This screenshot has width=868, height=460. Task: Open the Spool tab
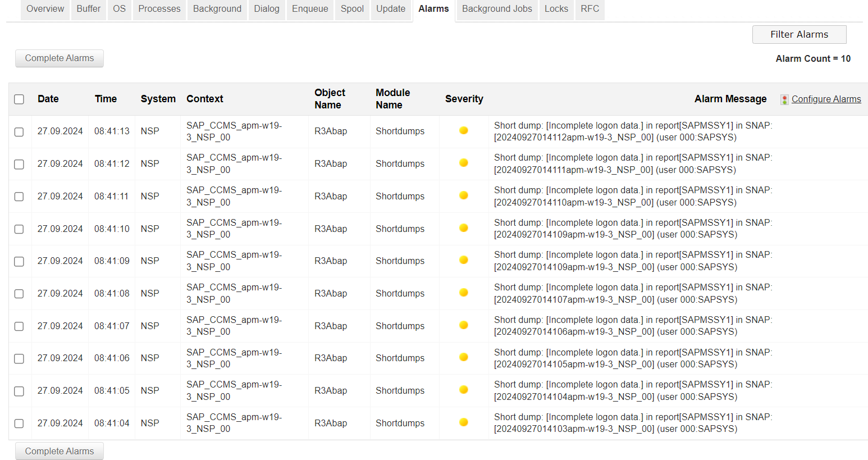point(352,9)
